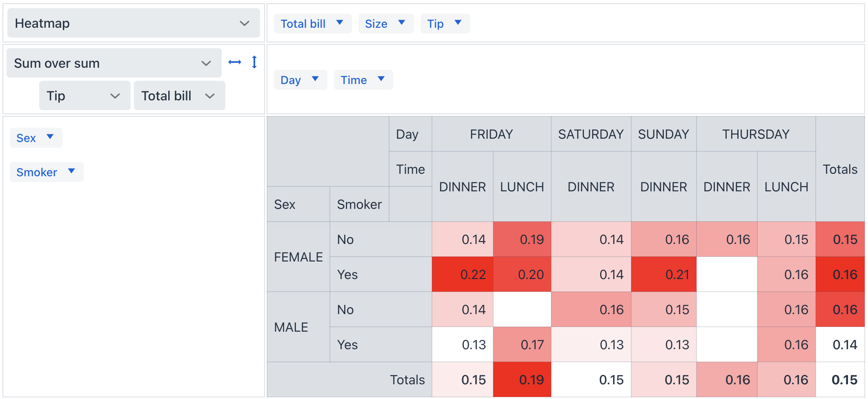The width and height of the screenshot is (868, 399).
Task: Open the filter arrow on Day attribute
Action: click(x=315, y=80)
